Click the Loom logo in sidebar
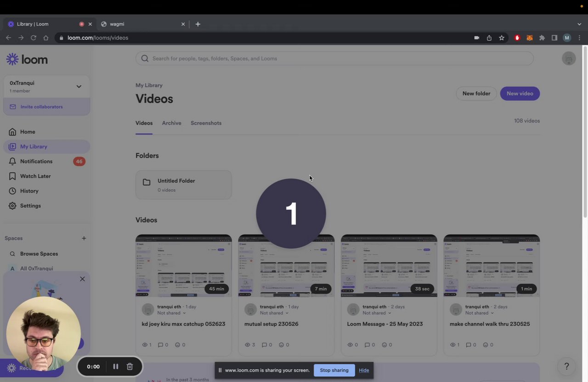Image resolution: width=588 pixels, height=382 pixels. [x=27, y=59]
